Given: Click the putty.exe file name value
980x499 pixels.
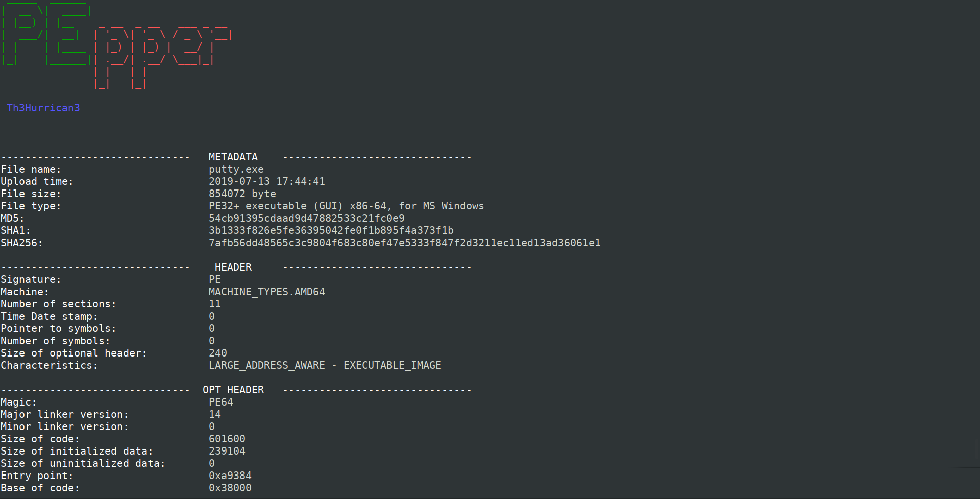Looking at the screenshot, I should coord(236,169).
